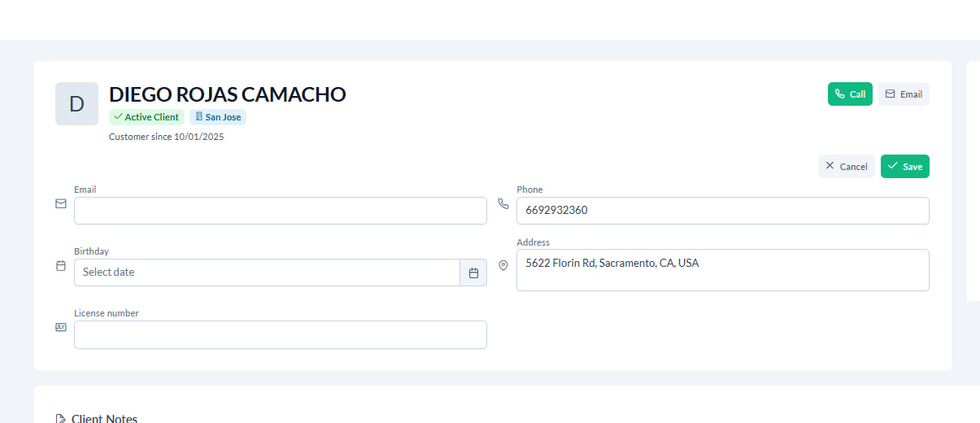The width and height of the screenshot is (980, 423).
Task: Click the Call button
Action: point(850,94)
